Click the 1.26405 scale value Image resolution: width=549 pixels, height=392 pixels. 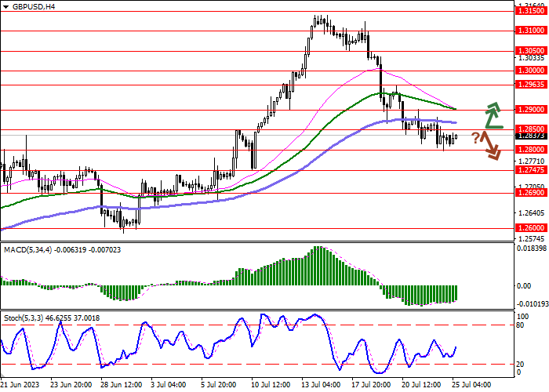click(531, 213)
